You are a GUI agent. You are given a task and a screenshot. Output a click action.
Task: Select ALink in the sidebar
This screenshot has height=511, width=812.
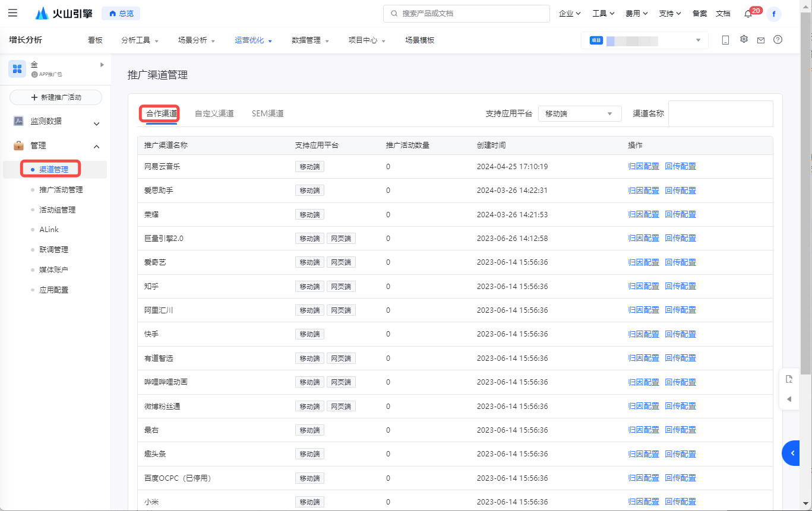pyautogui.click(x=49, y=230)
